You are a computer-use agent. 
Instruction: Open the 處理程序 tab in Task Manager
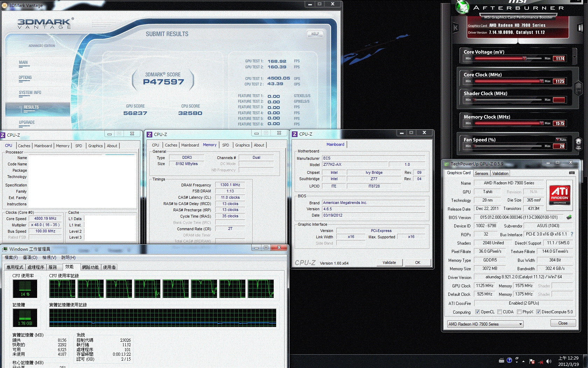pos(36,267)
